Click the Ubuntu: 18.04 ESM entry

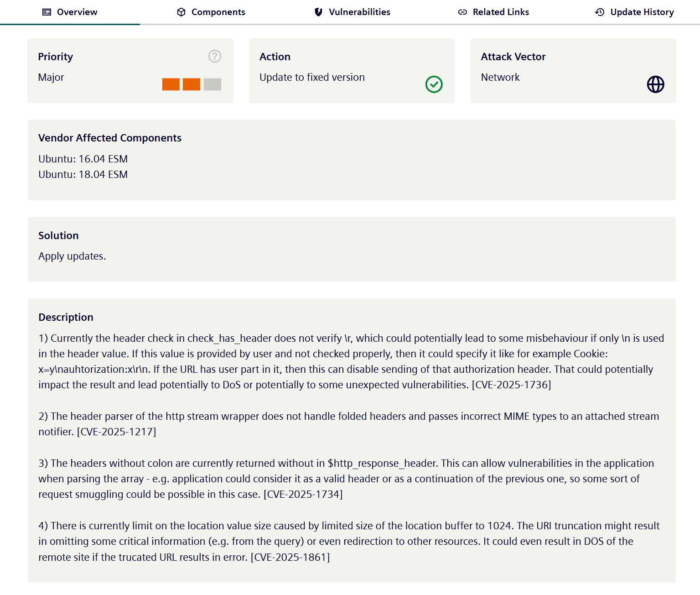[x=83, y=175]
